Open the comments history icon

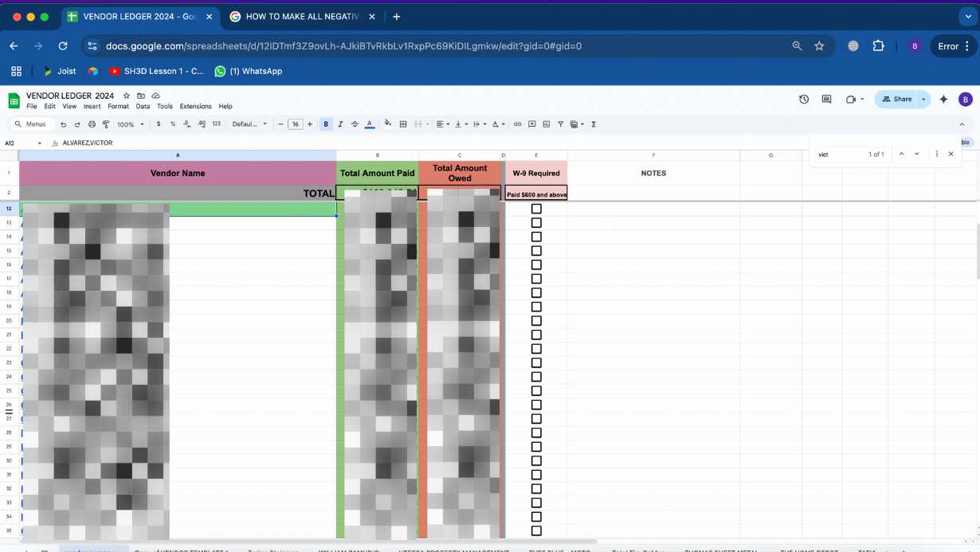(826, 100)
